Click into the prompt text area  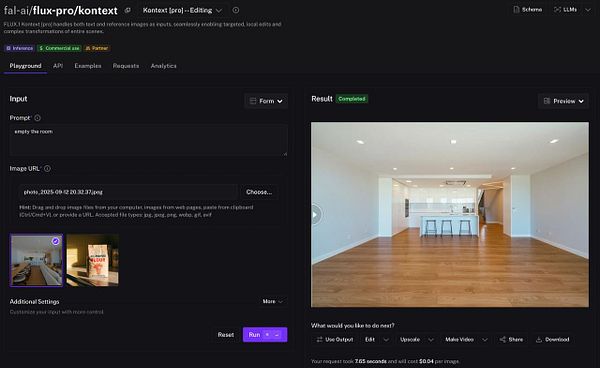pos(148,140)
